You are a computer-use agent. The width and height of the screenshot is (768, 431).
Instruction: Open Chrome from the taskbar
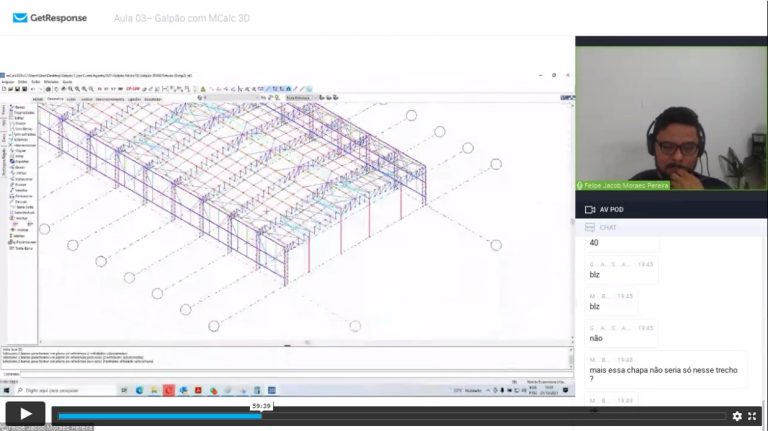point(213,390)
